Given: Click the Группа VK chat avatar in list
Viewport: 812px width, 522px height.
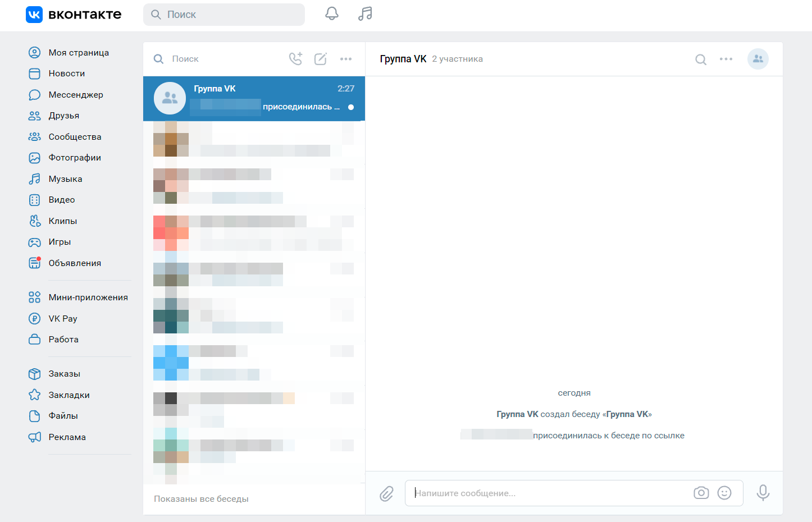Looking at the screenshot, I should [170, 98].
